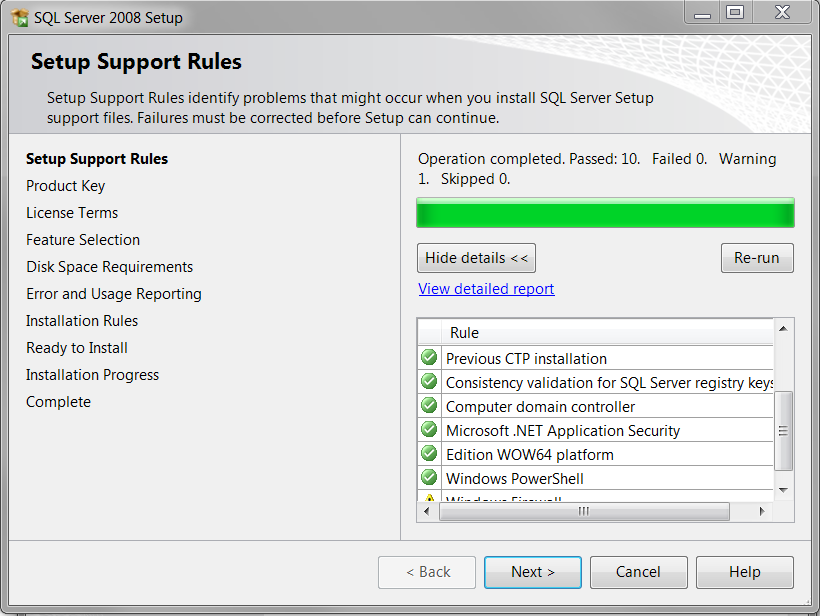
Task: Click the horizontal scrollbar left arrow
Action: coord(427,511)
